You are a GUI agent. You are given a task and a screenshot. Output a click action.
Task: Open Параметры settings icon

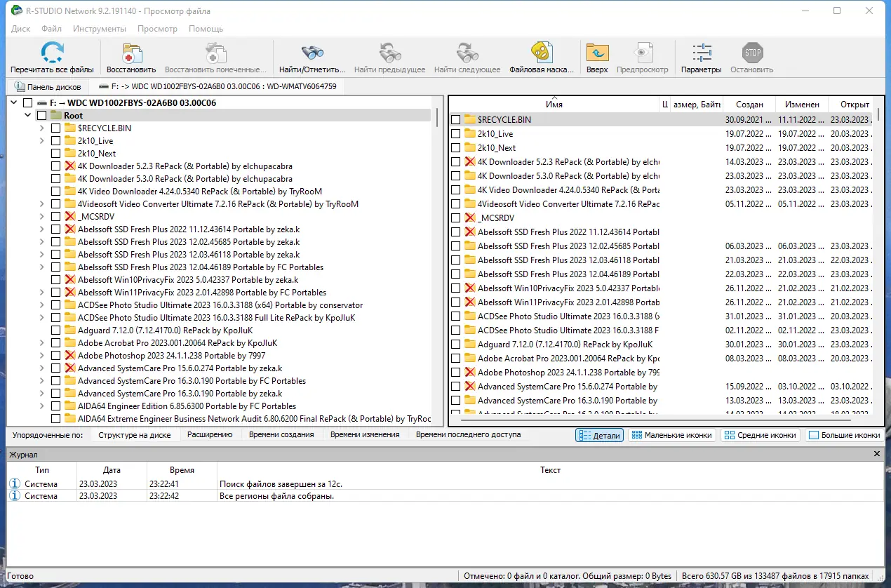(701, 53)
